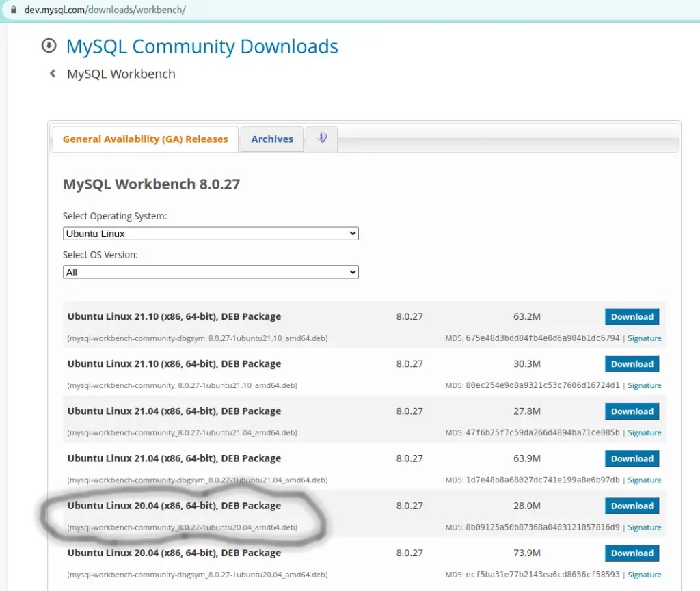This screenshot has height=591, width=700.
Task: Open the information tab icon
Action: coord(322,138)
